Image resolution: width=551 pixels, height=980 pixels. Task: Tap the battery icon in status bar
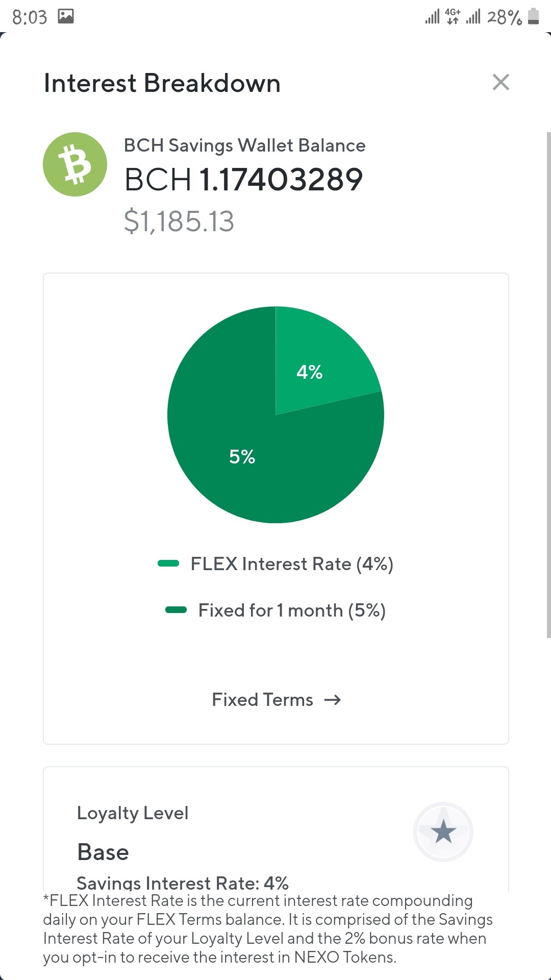tap(533, 16)
